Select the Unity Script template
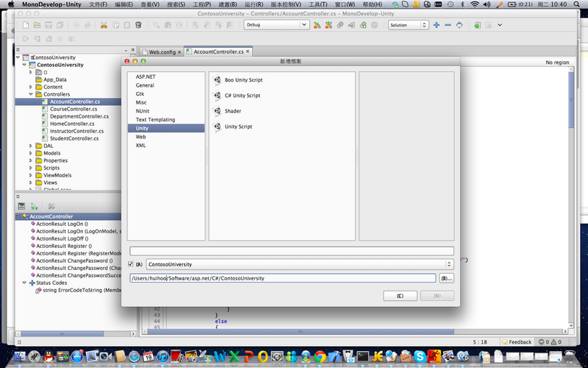This screenshot has width=588, height=368. 238,127
